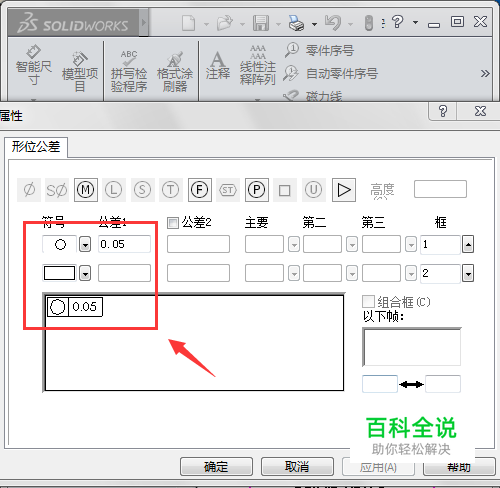Click the 帮助 button
The height and width of the screenshot is (488, 500).
[x=459, y=467]
